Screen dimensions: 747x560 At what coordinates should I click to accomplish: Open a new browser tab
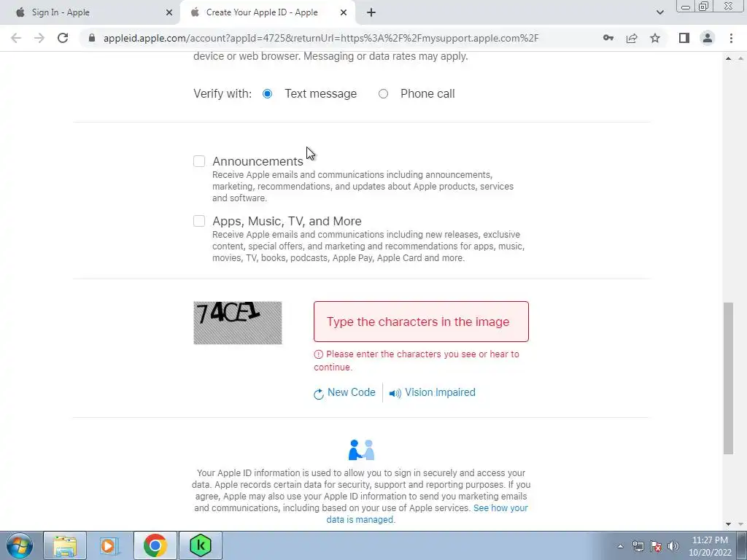(x=371, y=12)
